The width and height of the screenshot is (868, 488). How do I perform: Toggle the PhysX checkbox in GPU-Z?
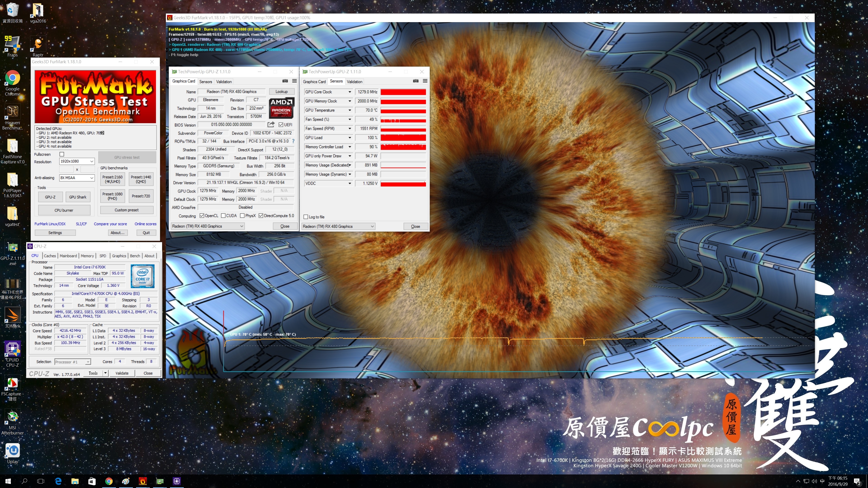pos(242,216)
